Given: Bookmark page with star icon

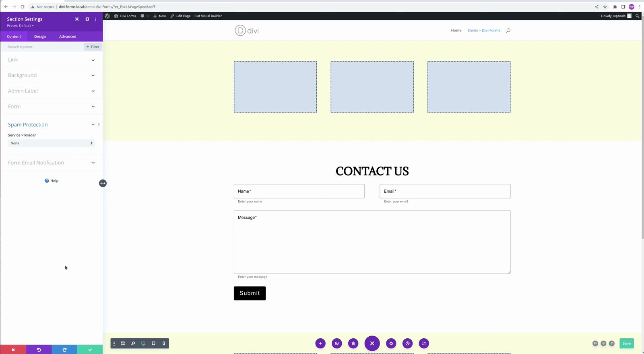Looking at the screenshot, I should coord(605,7).
